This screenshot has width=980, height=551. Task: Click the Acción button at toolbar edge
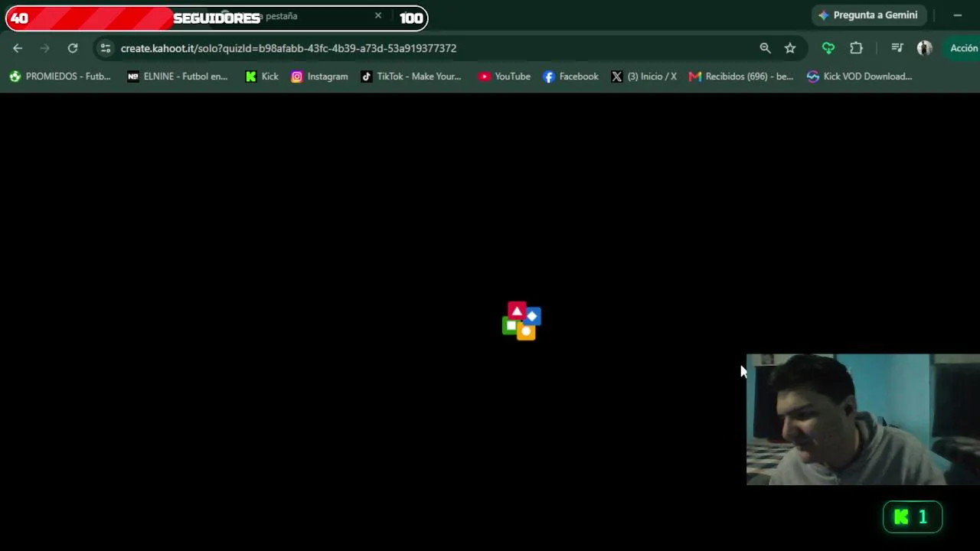[x=963, y=48]
